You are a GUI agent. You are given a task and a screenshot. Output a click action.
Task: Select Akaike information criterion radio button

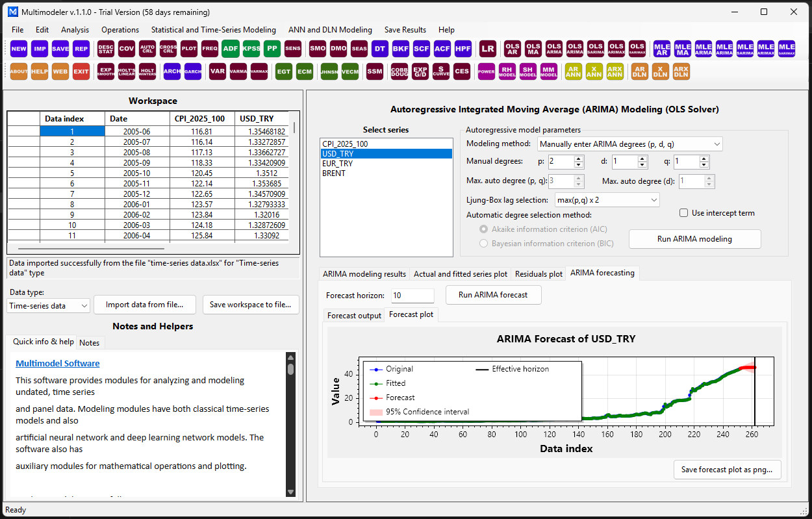pos(483,229)
